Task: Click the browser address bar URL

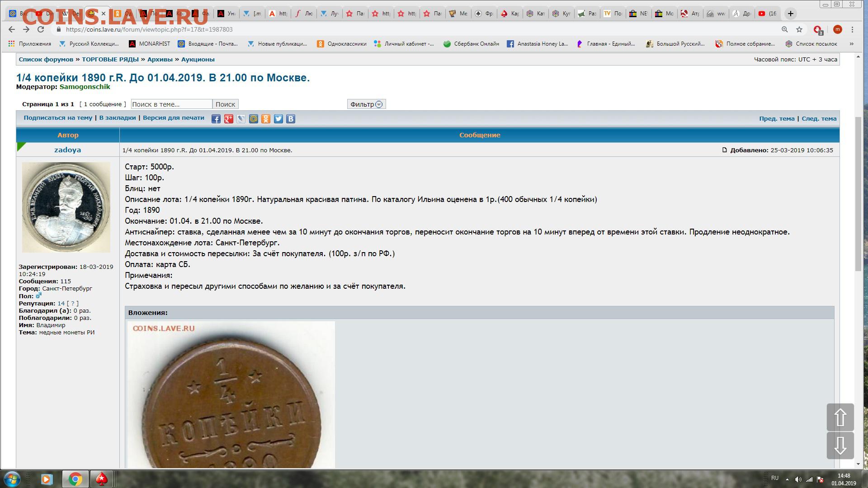Action: (x=149, y=29)
